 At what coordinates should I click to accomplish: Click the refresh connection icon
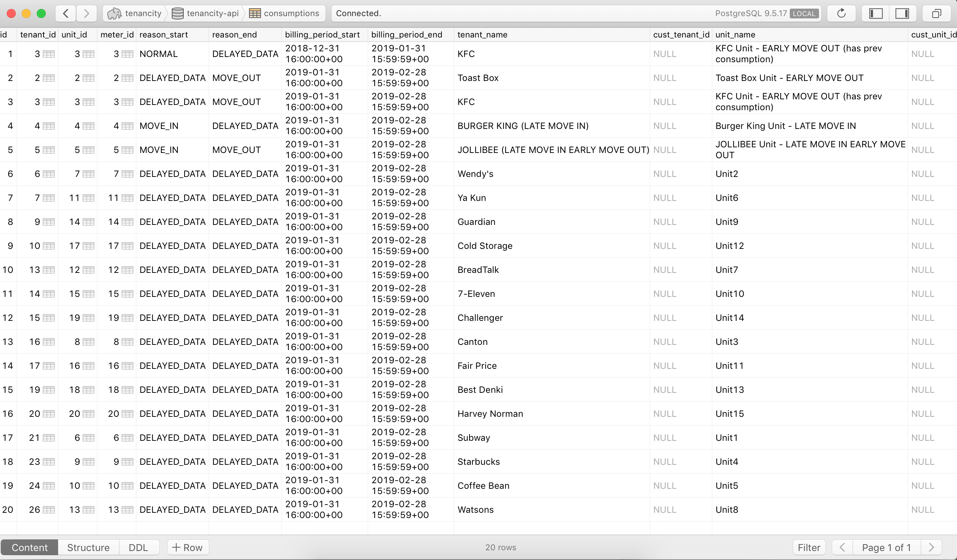842,13
